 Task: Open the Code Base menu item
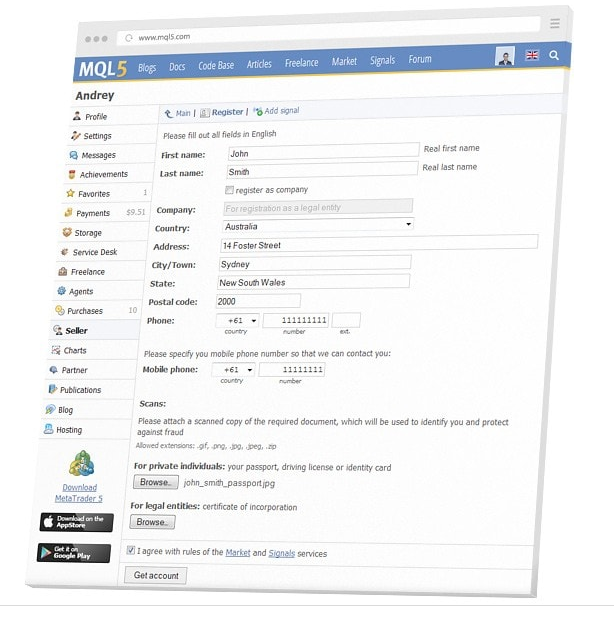click(216, 65)
